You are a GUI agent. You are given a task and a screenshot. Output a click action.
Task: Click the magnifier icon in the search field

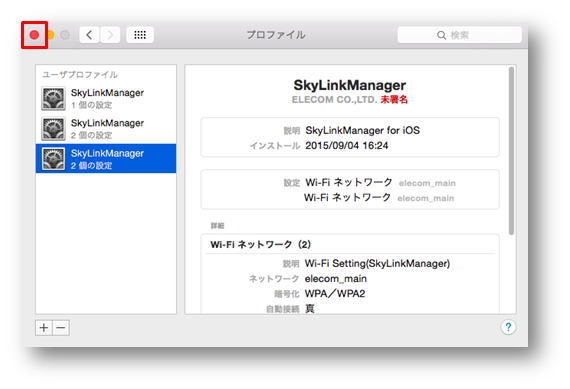[x=441, y=35]
